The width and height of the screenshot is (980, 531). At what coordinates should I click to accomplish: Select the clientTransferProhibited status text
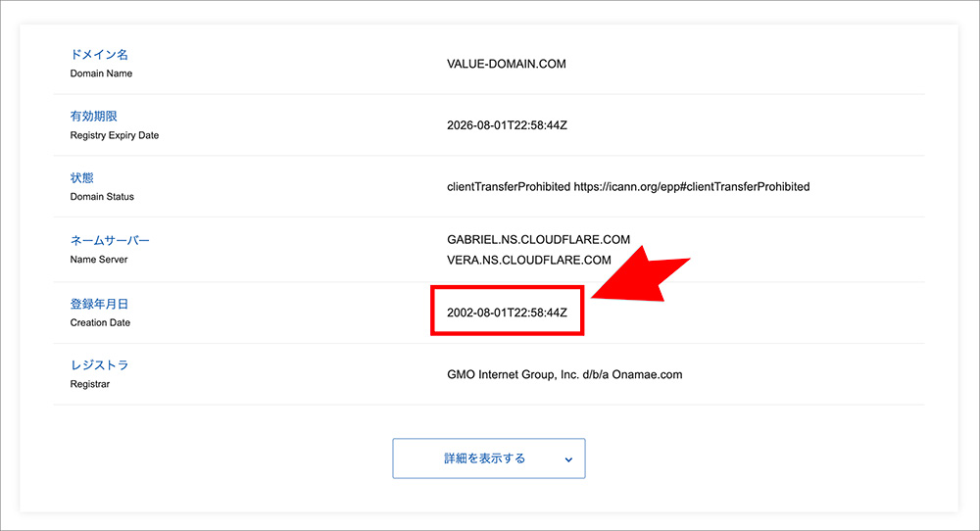[628, 187]
